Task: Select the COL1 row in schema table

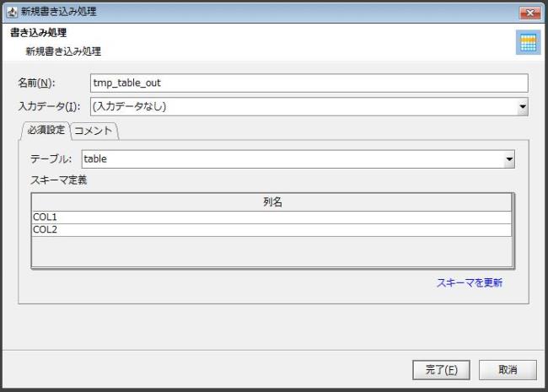Action: coord(271,217)
